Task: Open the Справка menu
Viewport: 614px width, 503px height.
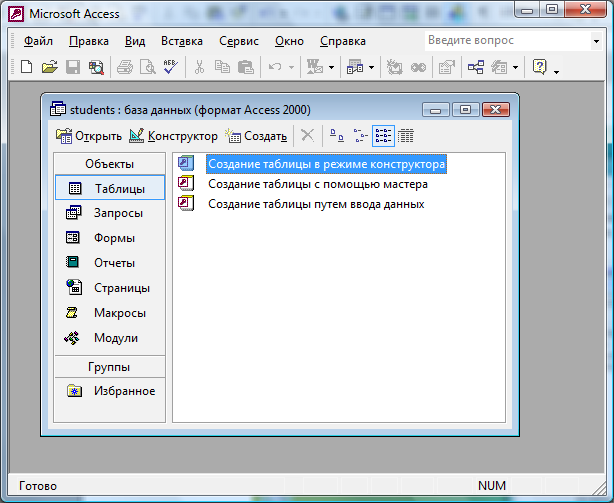Action: (x=343, y=41)
